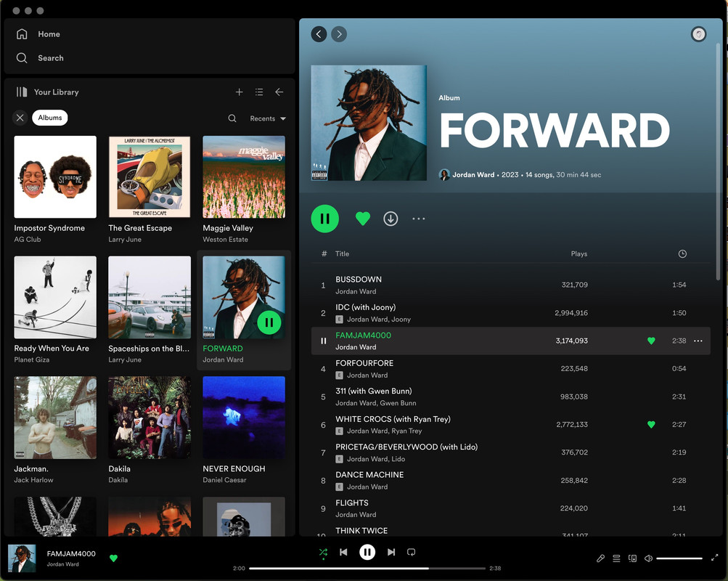Navigate forward with right chevron
The width and height of the screenshot is (728, 581).
point(339,34)
